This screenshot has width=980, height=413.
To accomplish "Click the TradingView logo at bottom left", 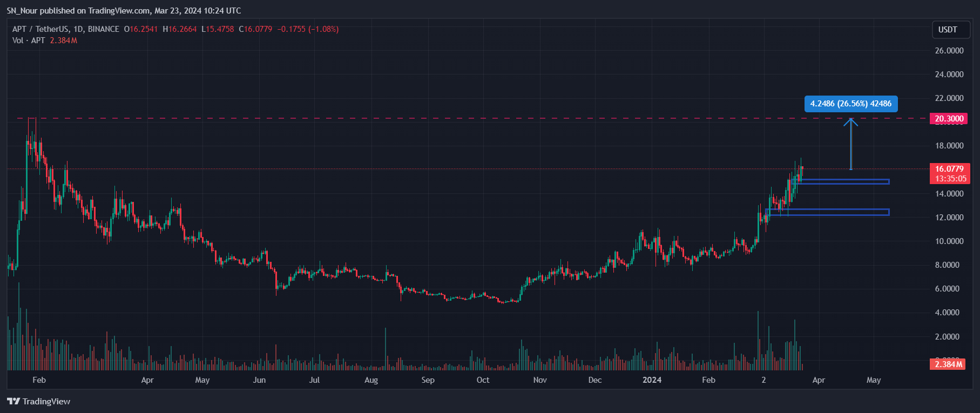I will pos(39,401).
